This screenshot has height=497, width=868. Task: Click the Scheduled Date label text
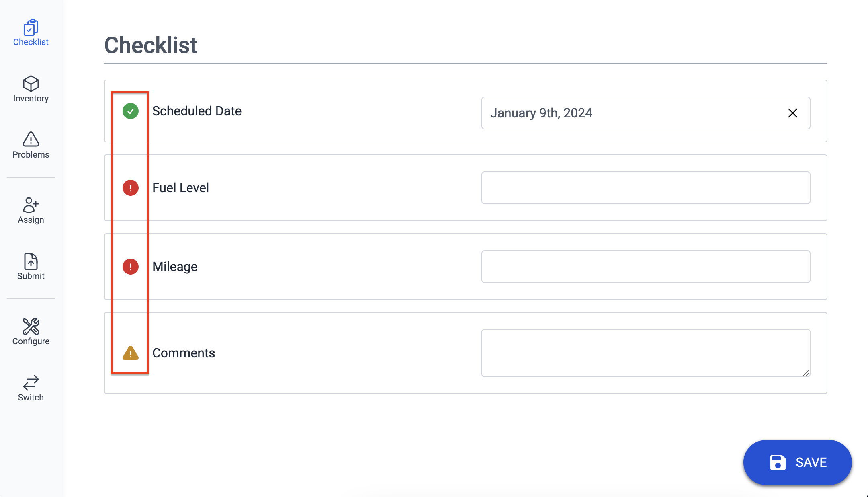(197, 111)
